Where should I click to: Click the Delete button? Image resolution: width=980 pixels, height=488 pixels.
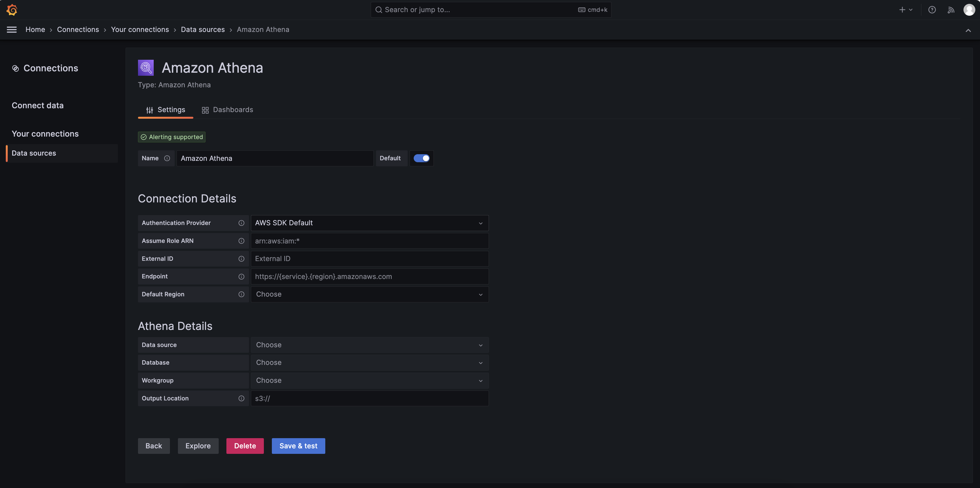(x=245, y=446)
